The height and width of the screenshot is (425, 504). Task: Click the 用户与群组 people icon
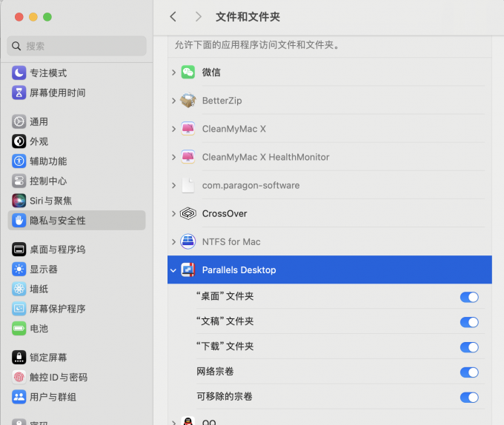tap(19, 397)
